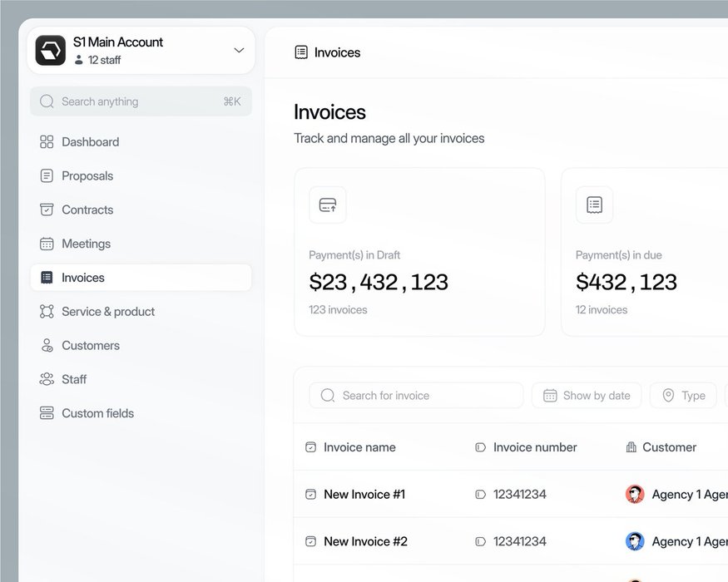Click the Payment(s) in due card icon
The image size is (728, 582).
594,205
